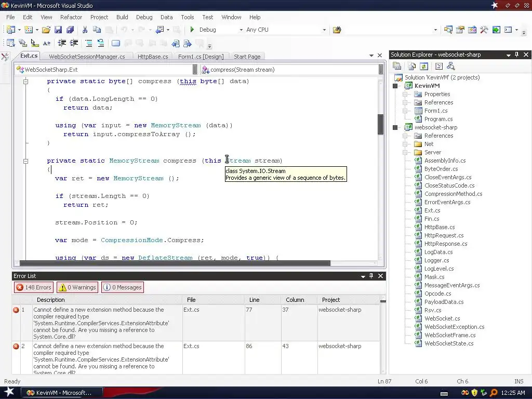This screenshot has width=532, height=399.
Task: Switch to Form1.cs [Design] tab
Action: tap(201, 57)
